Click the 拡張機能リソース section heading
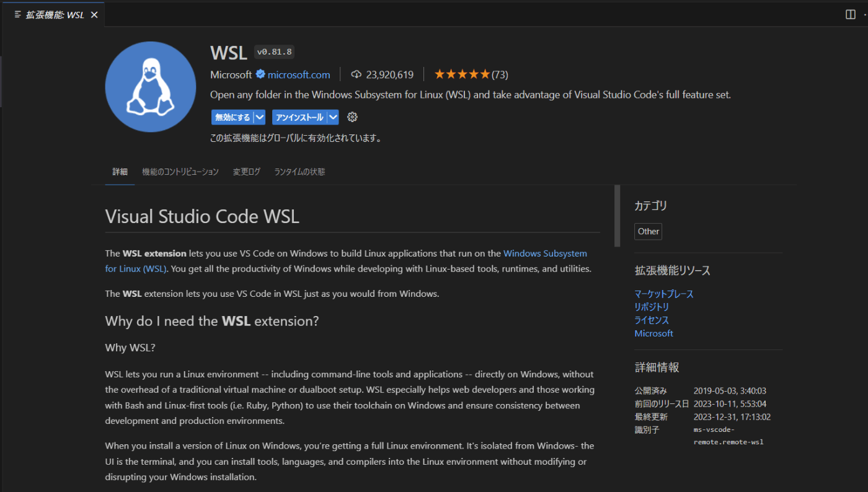868x492 pixels. tap(673, 271)
